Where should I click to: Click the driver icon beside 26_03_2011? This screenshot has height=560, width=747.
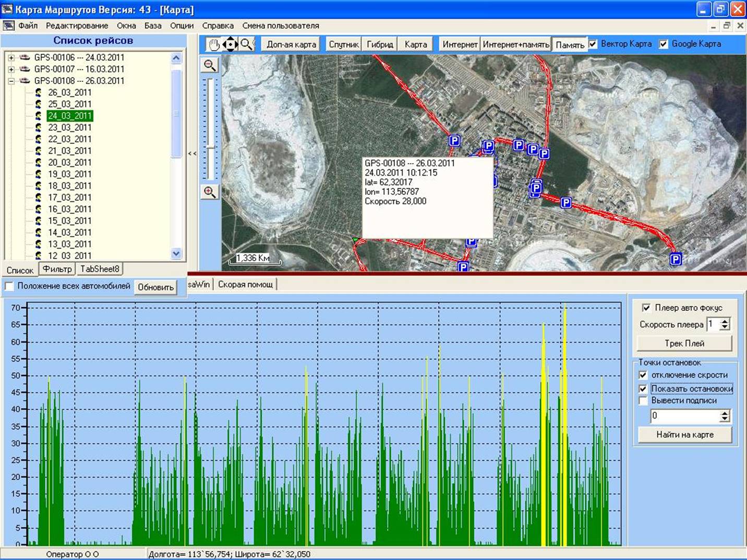point(39,92)
